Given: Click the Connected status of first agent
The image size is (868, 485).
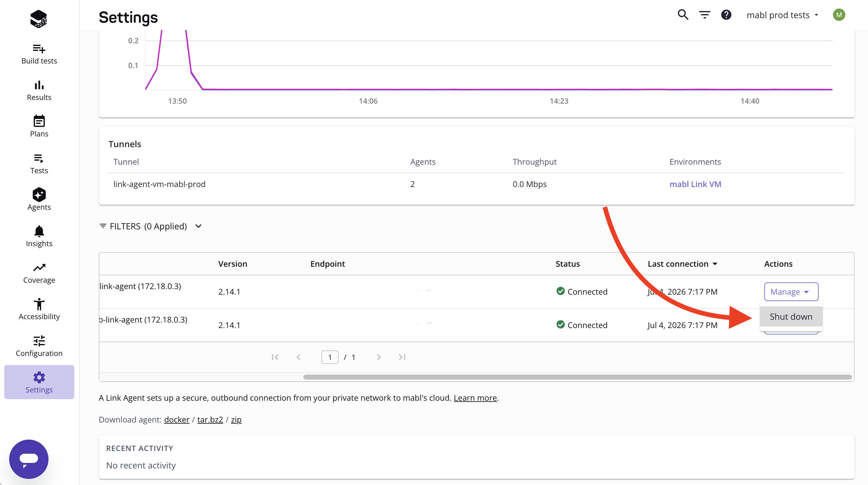Looking at the screenshot, I should coord(582,292).
